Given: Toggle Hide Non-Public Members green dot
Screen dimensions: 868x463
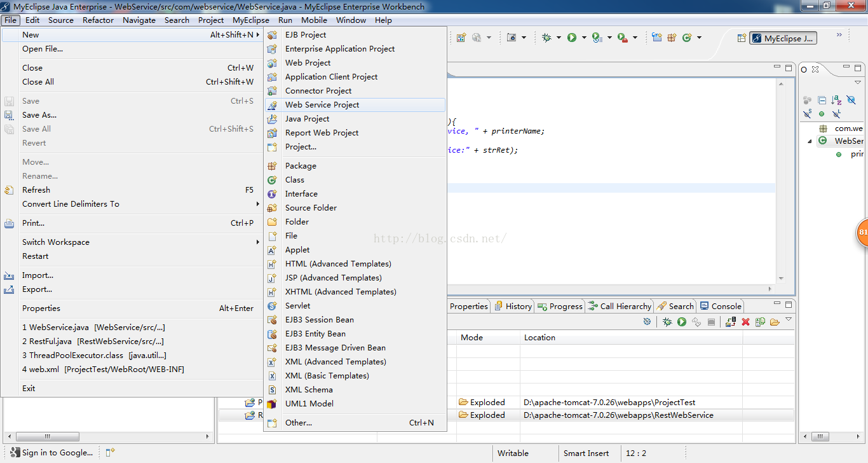Looking at the screenshot, I should coord(822,114).
